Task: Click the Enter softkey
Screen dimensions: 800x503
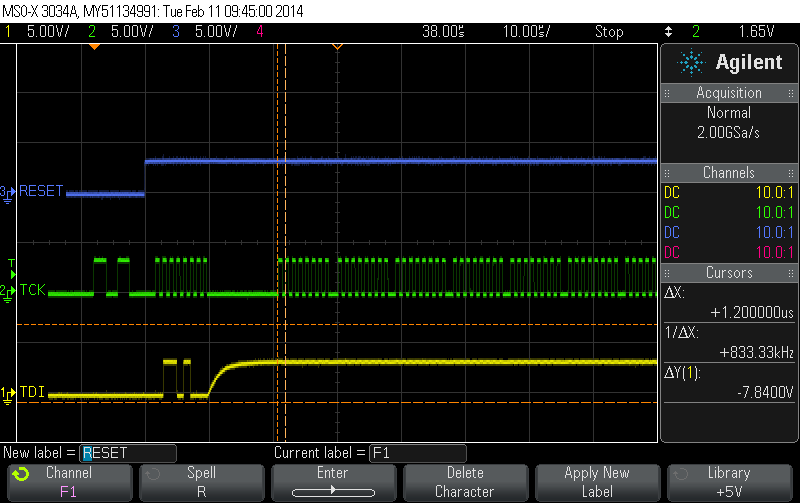Action: 333,483
